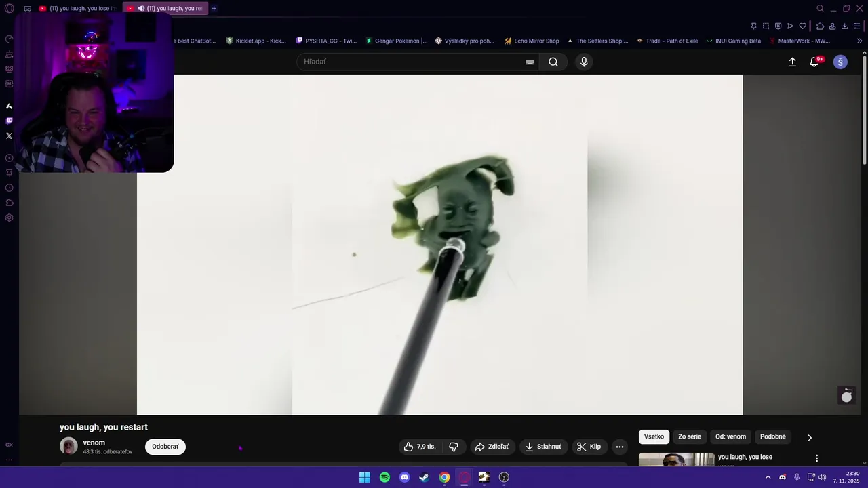Open Trade - Path of Exile bookmark

coord(667,41)
